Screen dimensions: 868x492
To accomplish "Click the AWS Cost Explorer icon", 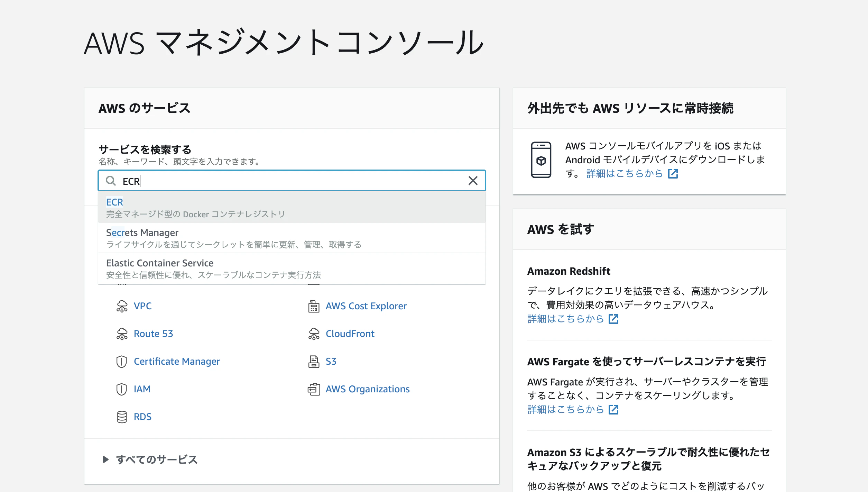I will pyautogui.click(x=314, y=306).
